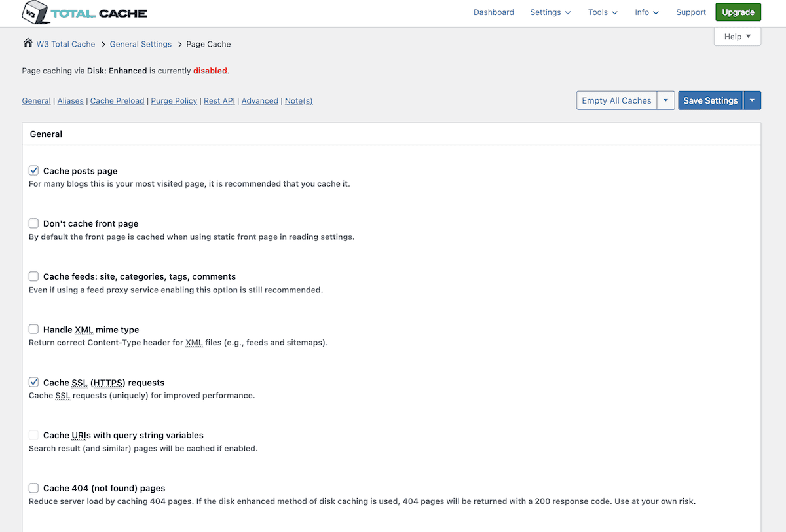Jump to Cache Preload section link
The image size is (786, 532).
[117, 101]
